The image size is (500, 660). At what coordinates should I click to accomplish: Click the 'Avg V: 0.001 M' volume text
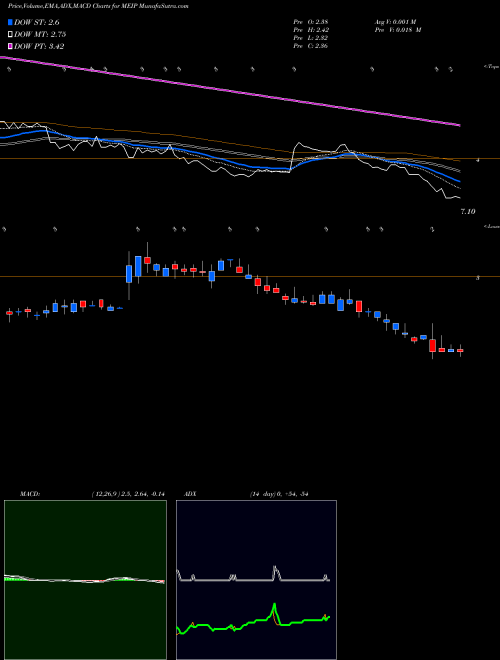point(395,22)
